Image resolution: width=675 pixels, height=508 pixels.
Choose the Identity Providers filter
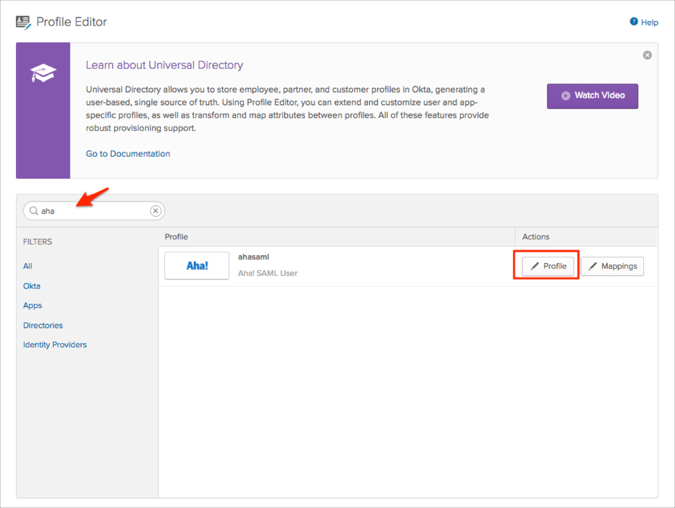55,345
